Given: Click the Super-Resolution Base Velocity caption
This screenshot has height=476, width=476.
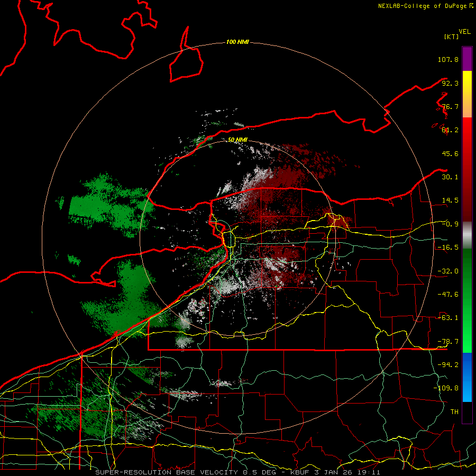Looking at the screenshot, I should (237, 472).
